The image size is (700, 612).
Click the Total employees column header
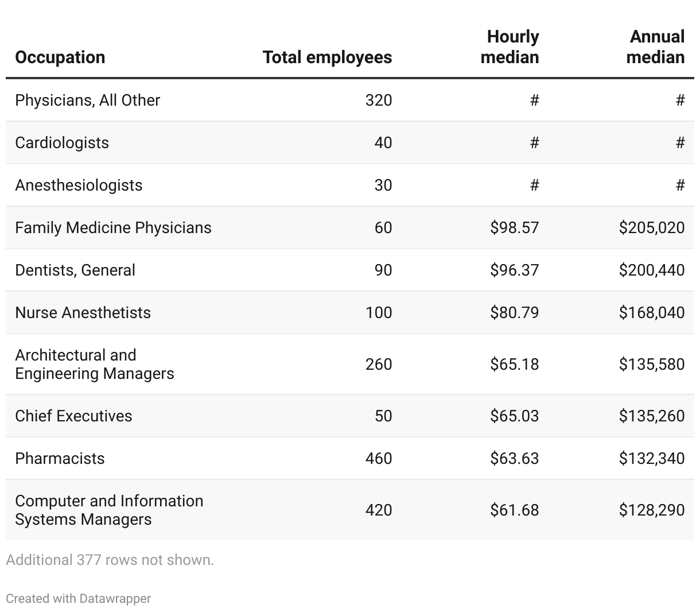click(x=327, y=57)
